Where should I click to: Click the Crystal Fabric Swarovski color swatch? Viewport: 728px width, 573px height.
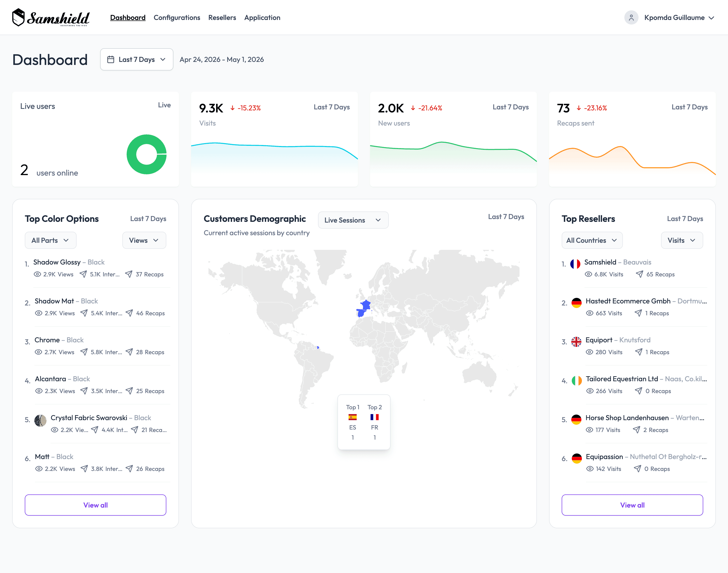point(41,421)
